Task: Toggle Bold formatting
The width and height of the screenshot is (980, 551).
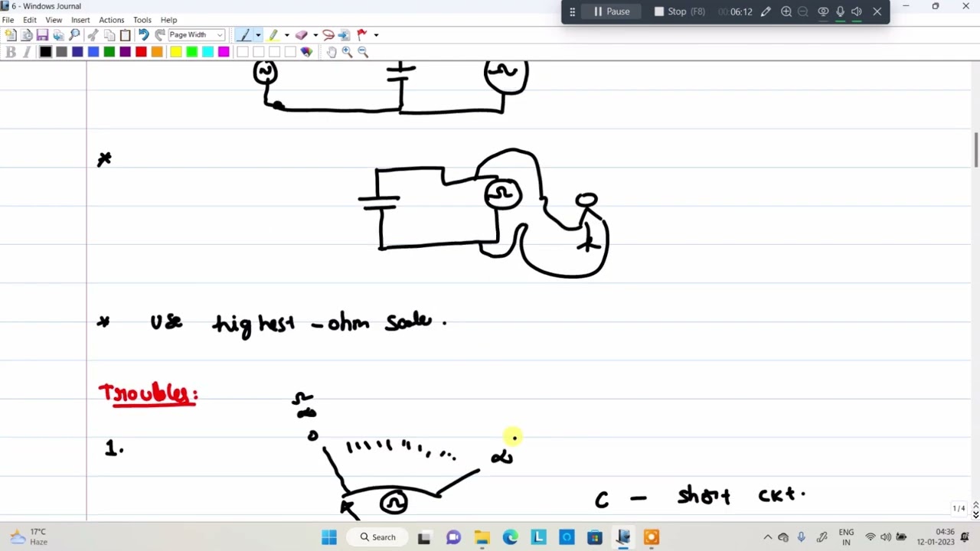Action: [x=10, y=52]
